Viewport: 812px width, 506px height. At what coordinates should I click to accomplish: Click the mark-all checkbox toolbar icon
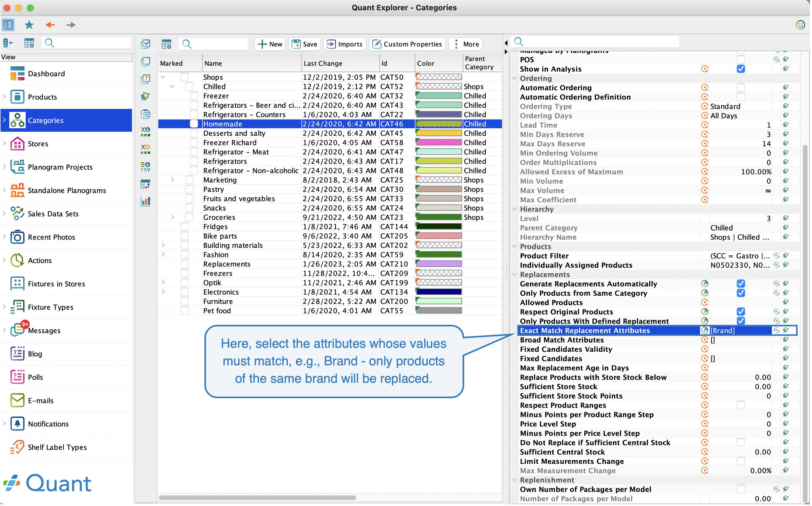(x=146, y=44)
